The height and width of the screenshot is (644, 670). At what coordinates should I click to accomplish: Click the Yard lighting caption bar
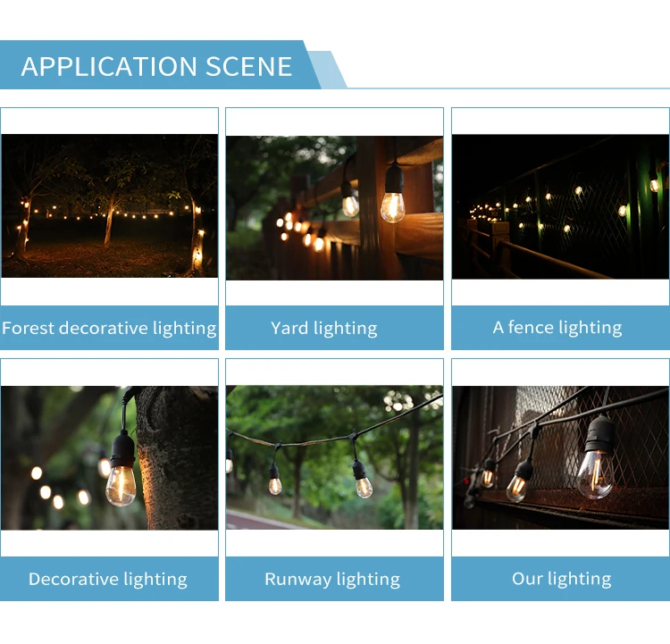pyautogui.click(x=334, y=328)
